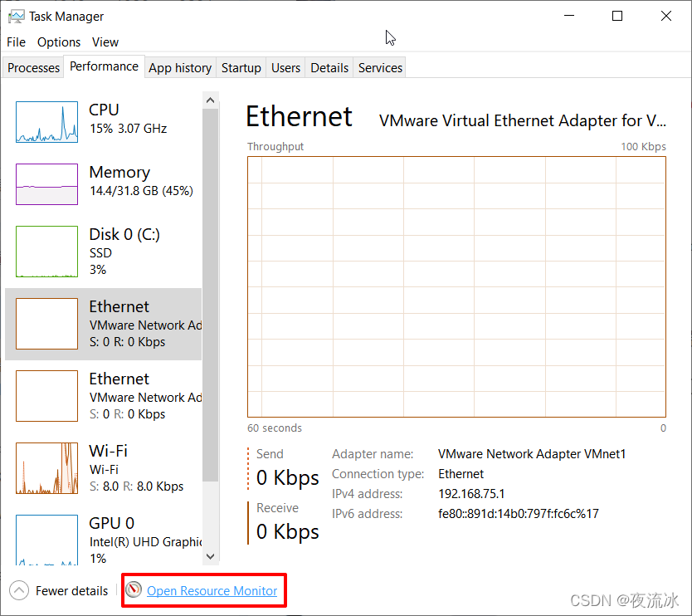This screenshot has width=692, height=616.
Task: Click the large Ethernet panel heading
Action: point(300,116)
